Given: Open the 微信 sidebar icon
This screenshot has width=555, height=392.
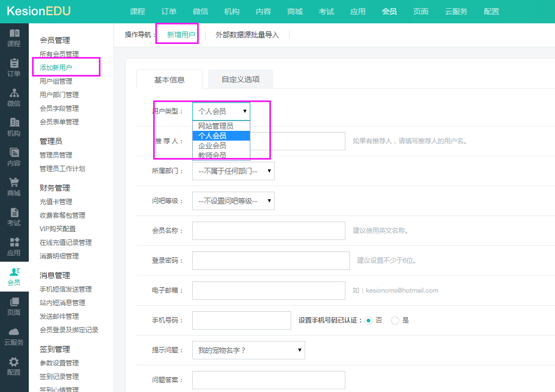Looking at the screenshot, I should coord(14,93).
